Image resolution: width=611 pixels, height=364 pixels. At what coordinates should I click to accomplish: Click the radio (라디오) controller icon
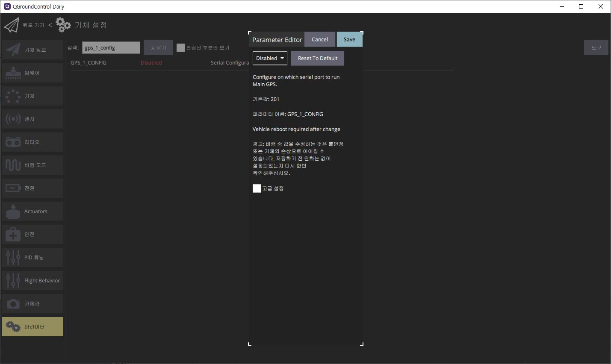coord(13,142)
